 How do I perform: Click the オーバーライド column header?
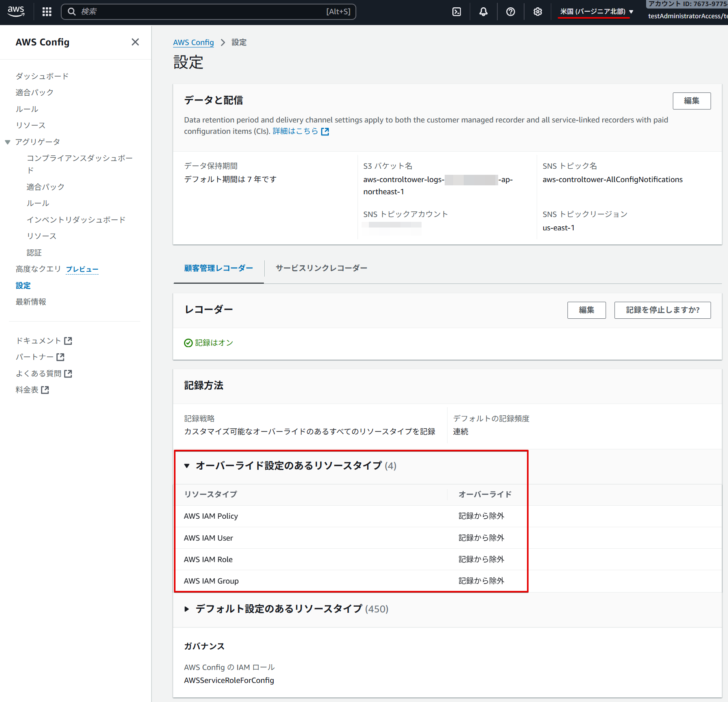point(485,494)
